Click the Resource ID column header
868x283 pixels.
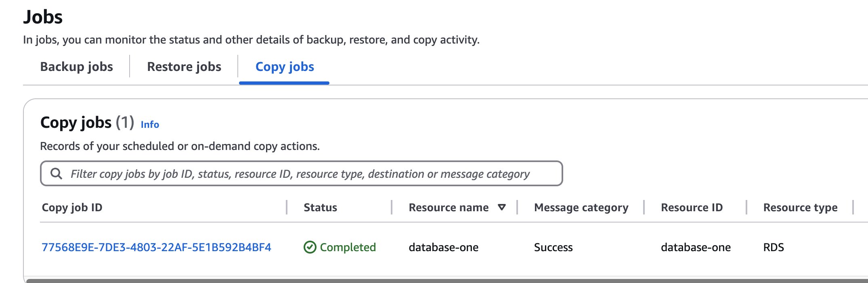coord(692,207)
